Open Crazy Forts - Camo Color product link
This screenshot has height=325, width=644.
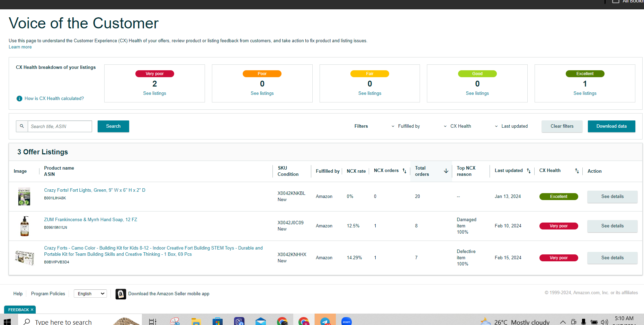[153, 251]
